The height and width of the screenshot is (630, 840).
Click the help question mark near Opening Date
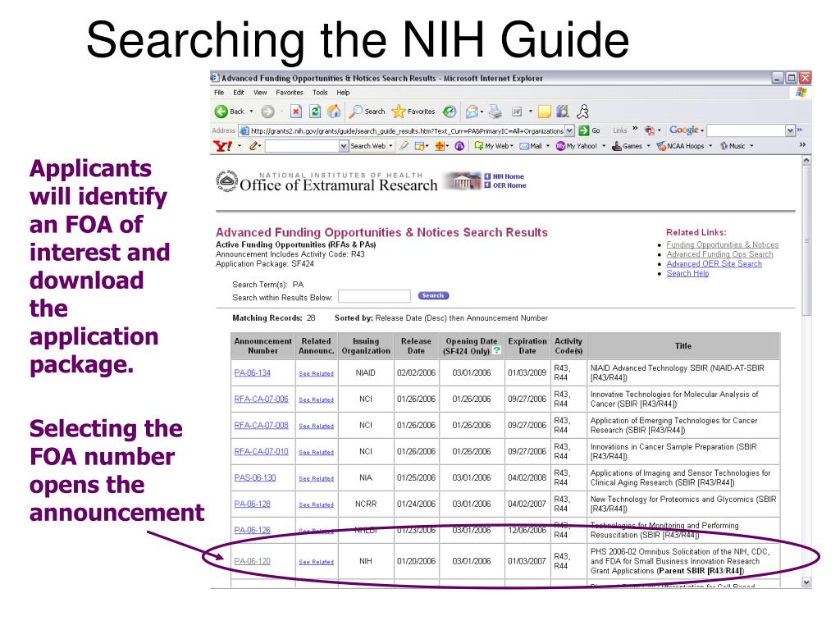(x=496, y=350)
